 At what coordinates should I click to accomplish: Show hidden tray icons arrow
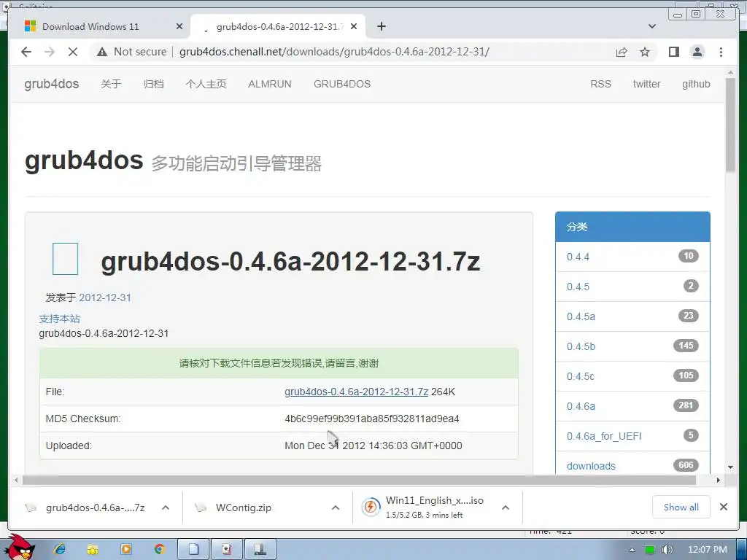tap(632, 550)
